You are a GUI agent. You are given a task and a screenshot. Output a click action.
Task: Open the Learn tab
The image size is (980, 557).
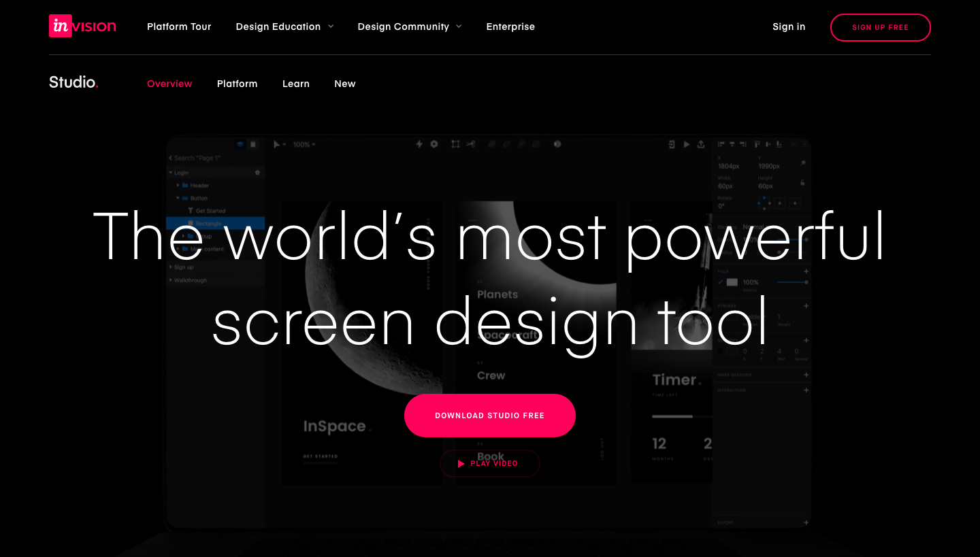tap(295, 84)
